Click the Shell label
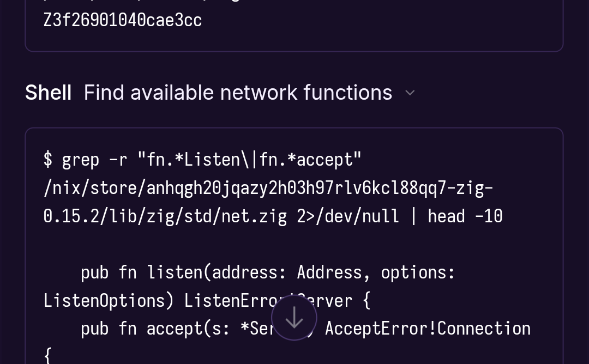Viewport: 589px width, 364px height. (48, 93)
